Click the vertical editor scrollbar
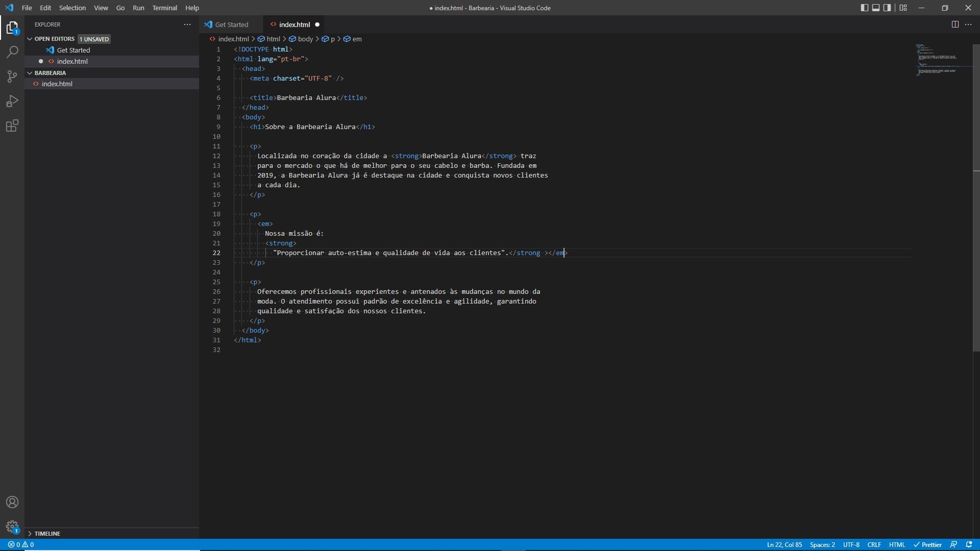Viewport: 980px width, 551px height. click(x=976, y=198)
